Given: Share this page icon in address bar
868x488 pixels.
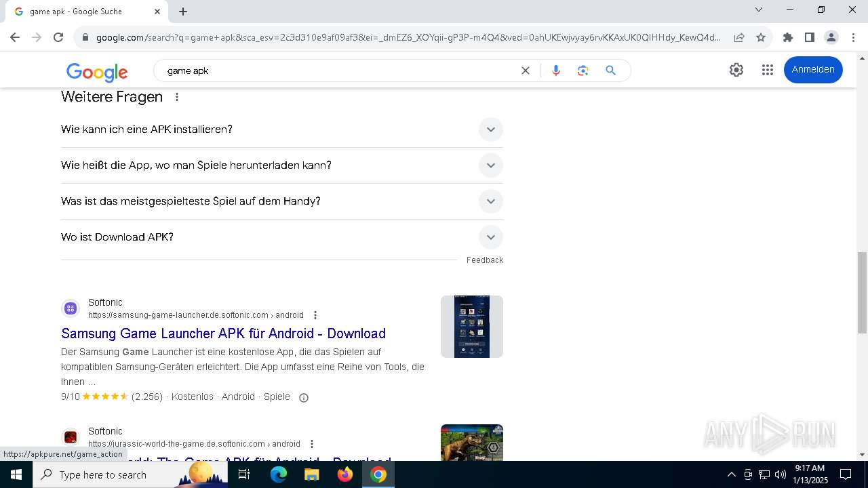Looking at the screenshot, I should (x=739, y=37).
